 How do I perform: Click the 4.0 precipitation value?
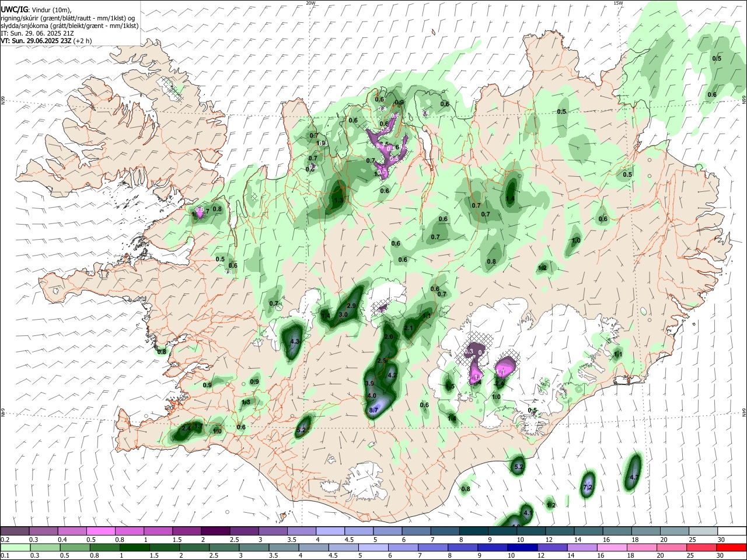pyautogui.click(x=372, y=396)
